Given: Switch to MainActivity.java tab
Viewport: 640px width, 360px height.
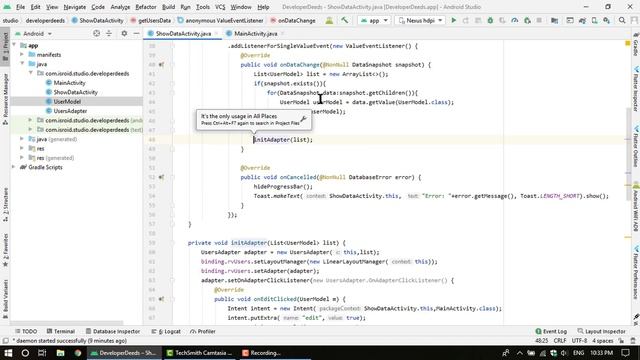Looking at the screenshot, I should pyautogui.click(x=256, y=33).
